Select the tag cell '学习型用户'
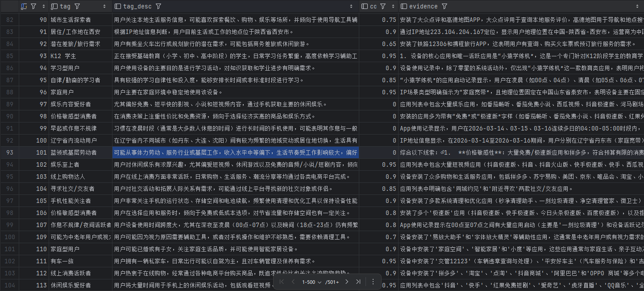 (80, 68)
